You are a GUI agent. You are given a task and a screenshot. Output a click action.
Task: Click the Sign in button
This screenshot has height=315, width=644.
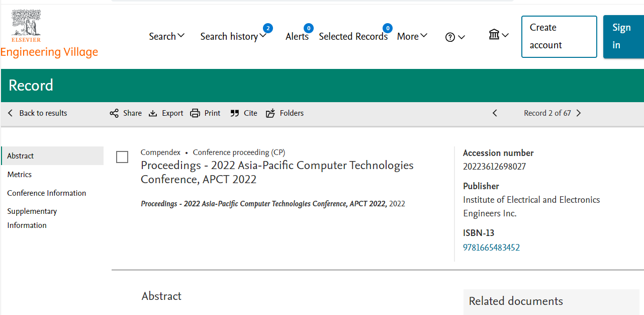(623, 37)
